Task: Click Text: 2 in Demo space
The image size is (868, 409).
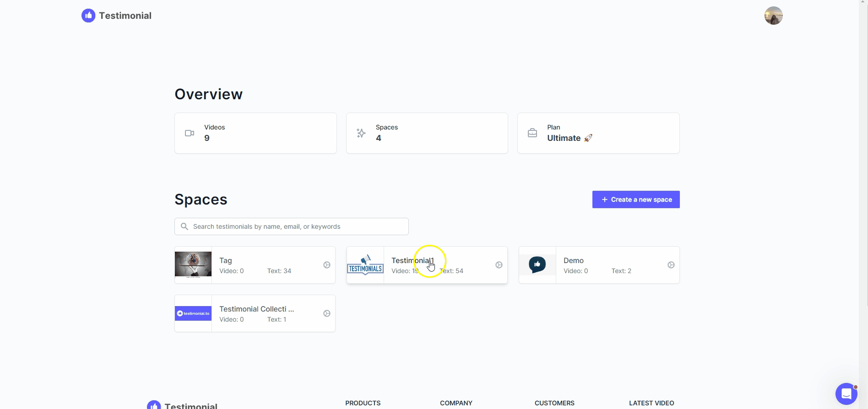Action: 621,271
